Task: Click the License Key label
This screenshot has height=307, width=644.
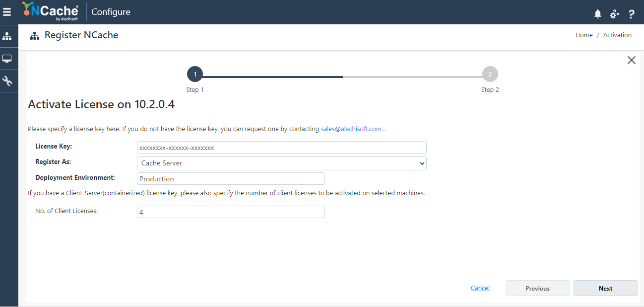Action: pos(54,146)
